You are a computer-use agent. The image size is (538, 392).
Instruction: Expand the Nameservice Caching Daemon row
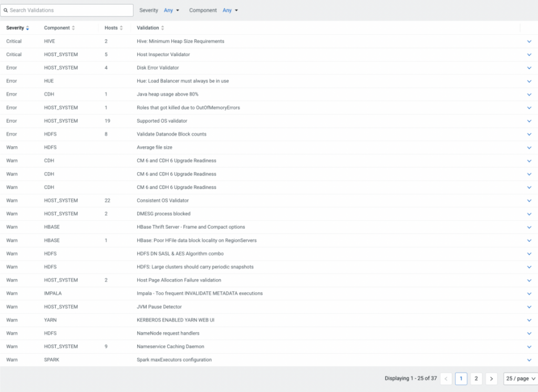(529, 347)
